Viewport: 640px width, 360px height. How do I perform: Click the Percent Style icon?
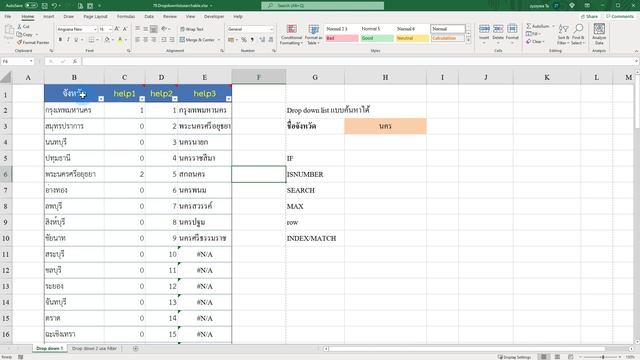244,40
